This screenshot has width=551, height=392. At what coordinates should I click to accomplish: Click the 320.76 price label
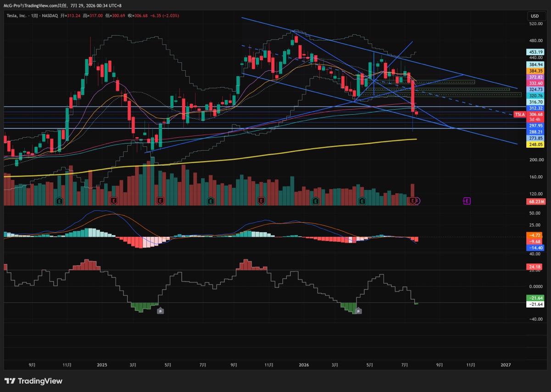pos(535,95)
